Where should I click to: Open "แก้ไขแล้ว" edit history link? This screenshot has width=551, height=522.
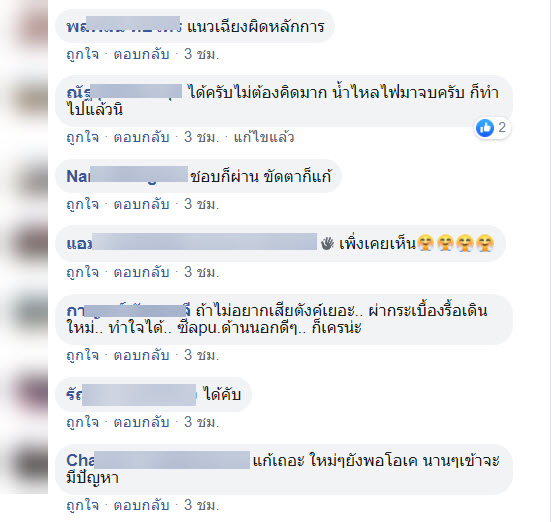point(264,137)
